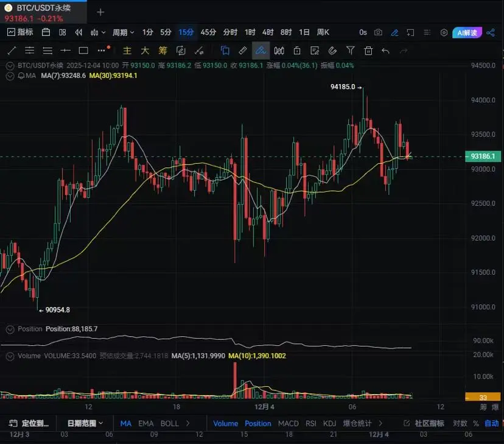Click the fullscreen expand icon
Screen dimensions: 504x444
click(x=410, y=32)
